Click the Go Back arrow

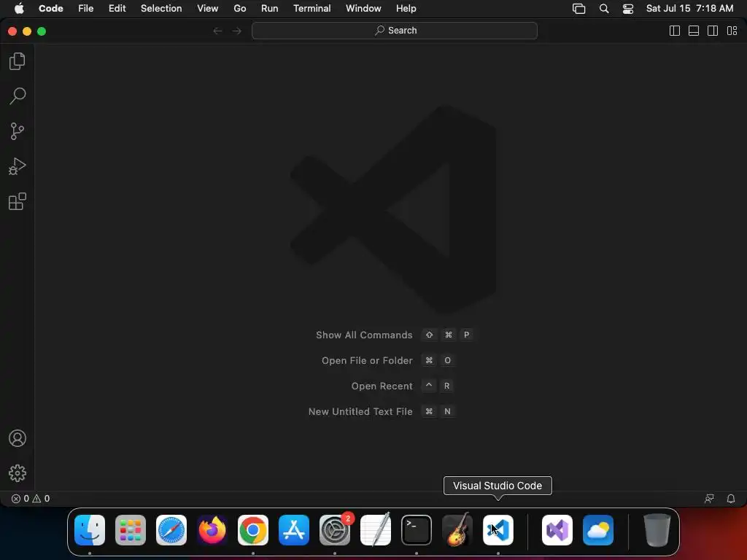click(x=217, y=31)
